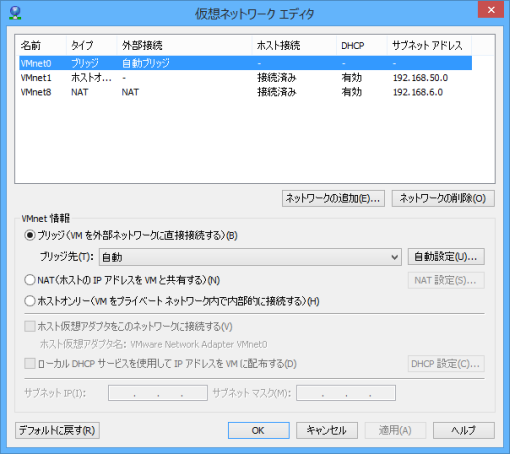The height and width of the screenshot is (454, 510).
Task: Click the キャンセル button
Action: [327, 430]
